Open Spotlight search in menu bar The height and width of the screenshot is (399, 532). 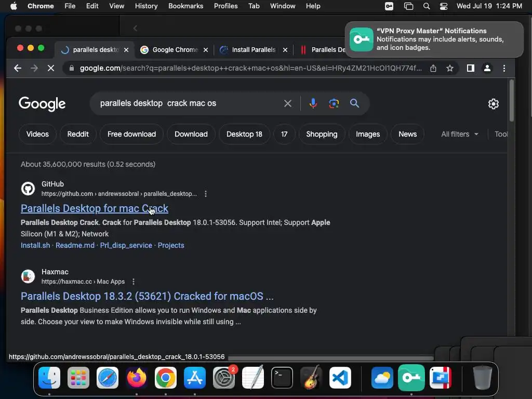point(427,6)
